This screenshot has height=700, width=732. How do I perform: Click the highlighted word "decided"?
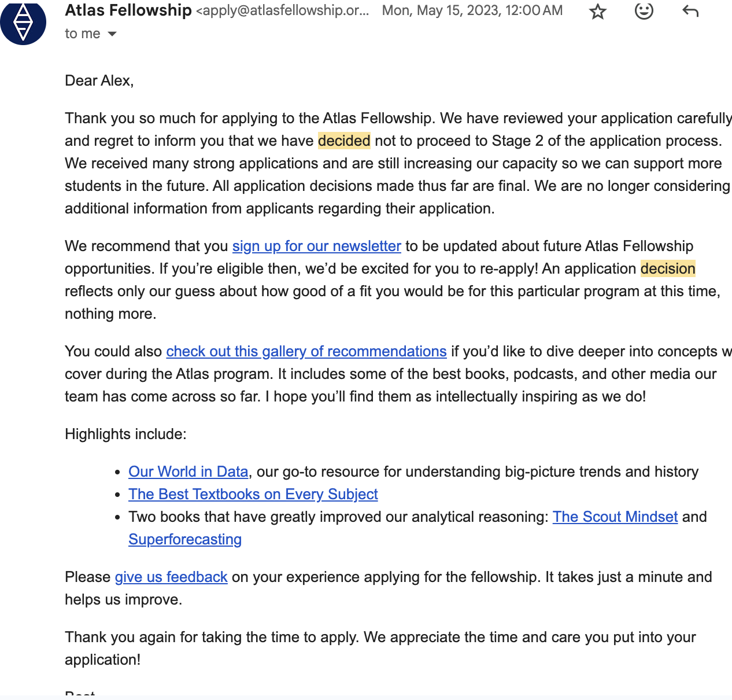click(x=344, y=141)
